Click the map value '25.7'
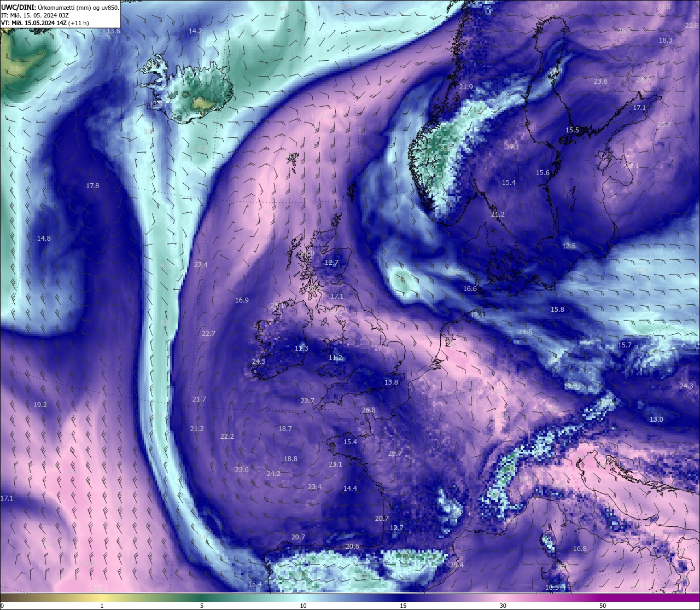Screen dimensions: 700x610 (395, 454)
